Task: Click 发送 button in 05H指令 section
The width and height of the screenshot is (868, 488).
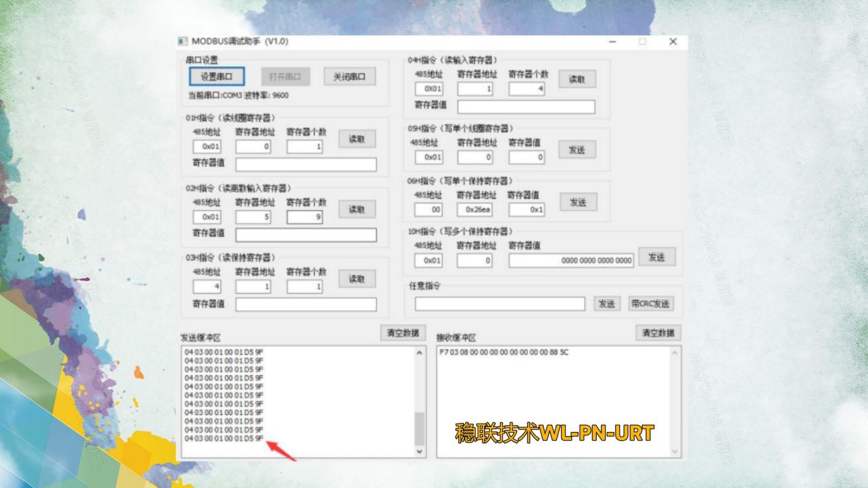Action: click(577, 149)
